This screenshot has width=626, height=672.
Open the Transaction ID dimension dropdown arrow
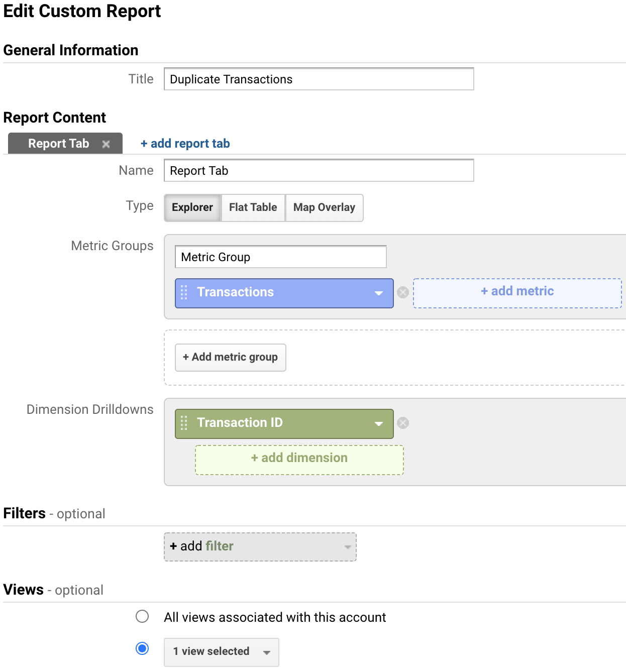[x=379, y=423]
